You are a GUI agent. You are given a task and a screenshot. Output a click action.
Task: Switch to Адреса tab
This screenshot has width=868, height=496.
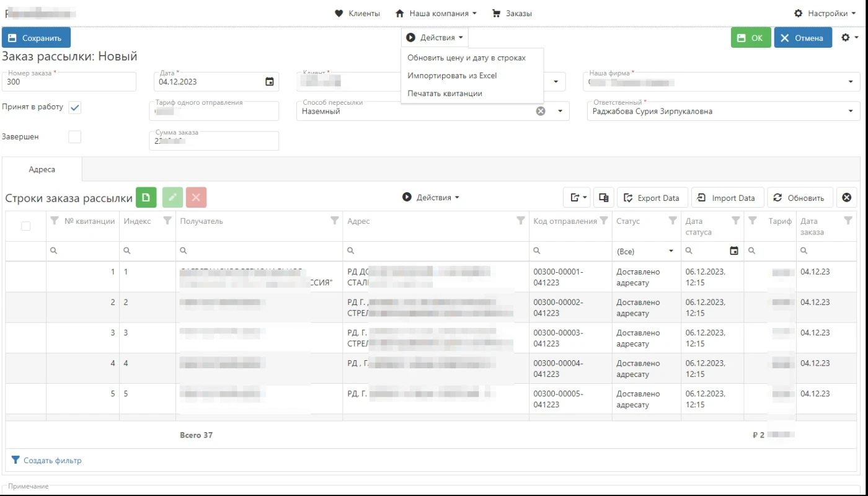42,169
